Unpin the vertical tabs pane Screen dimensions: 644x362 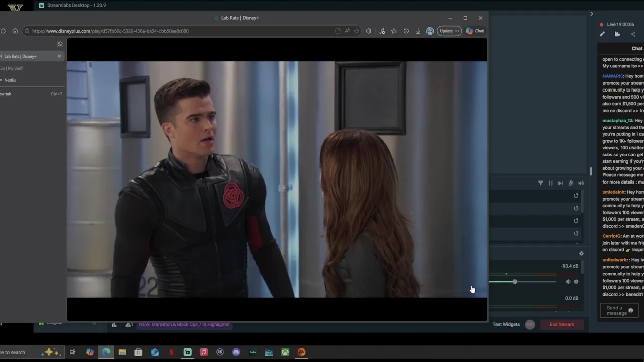60,44
